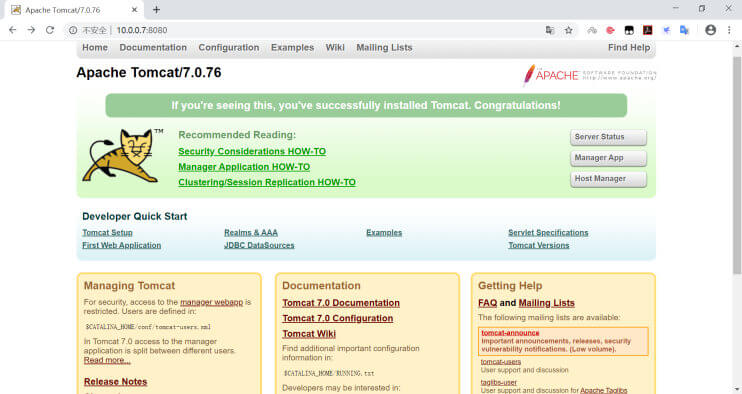Click the Server Status button

608,137
